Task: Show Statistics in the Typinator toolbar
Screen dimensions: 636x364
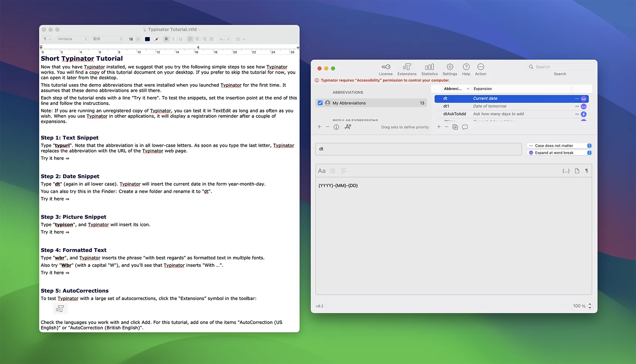Action: click(x=429, y=70)
